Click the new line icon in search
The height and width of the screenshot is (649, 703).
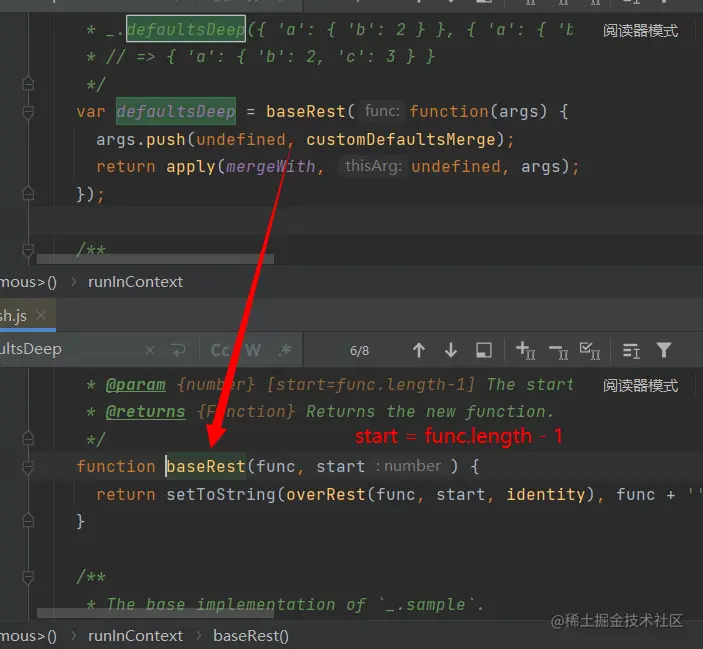pyautogui.click(x=178, y=350)
